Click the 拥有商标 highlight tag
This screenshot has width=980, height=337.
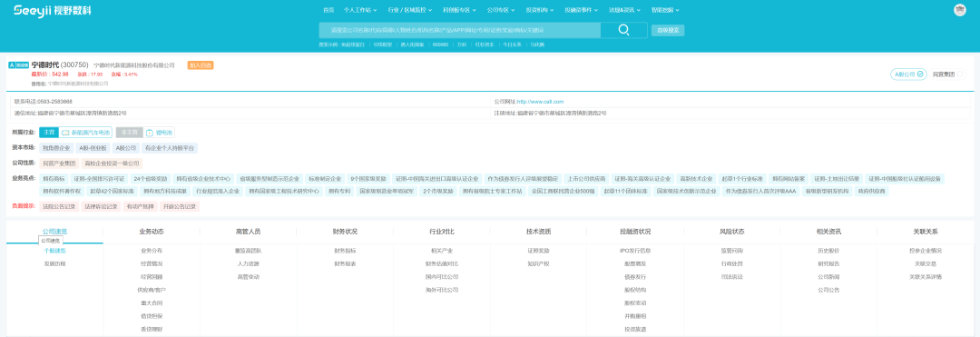tap(54, 179)
